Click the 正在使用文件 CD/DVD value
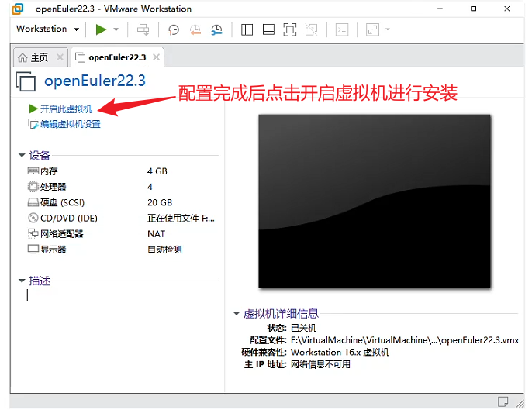Screen dimensions: 532x410 pyautogui.click(x=181, y=218)
